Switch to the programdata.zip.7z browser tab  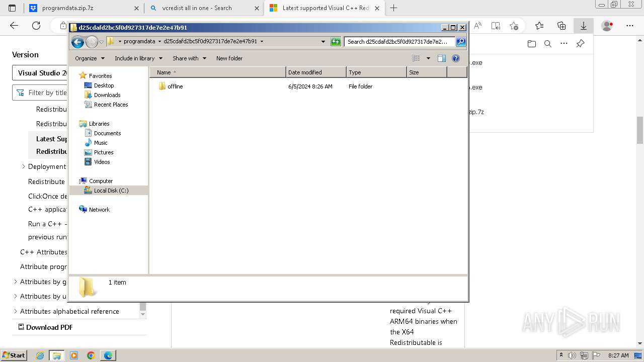(83, 8)
